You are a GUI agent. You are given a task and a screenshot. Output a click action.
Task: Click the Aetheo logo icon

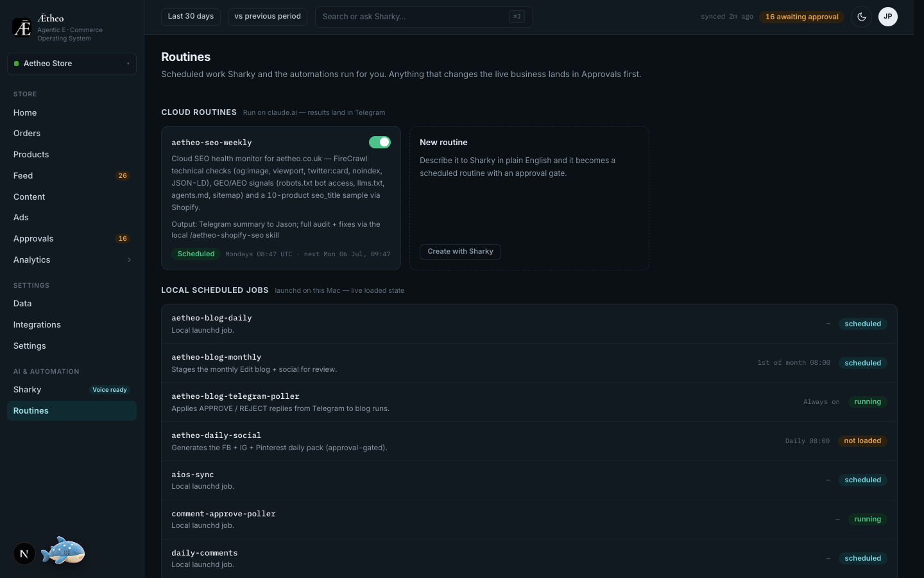[x=22, y=28]
